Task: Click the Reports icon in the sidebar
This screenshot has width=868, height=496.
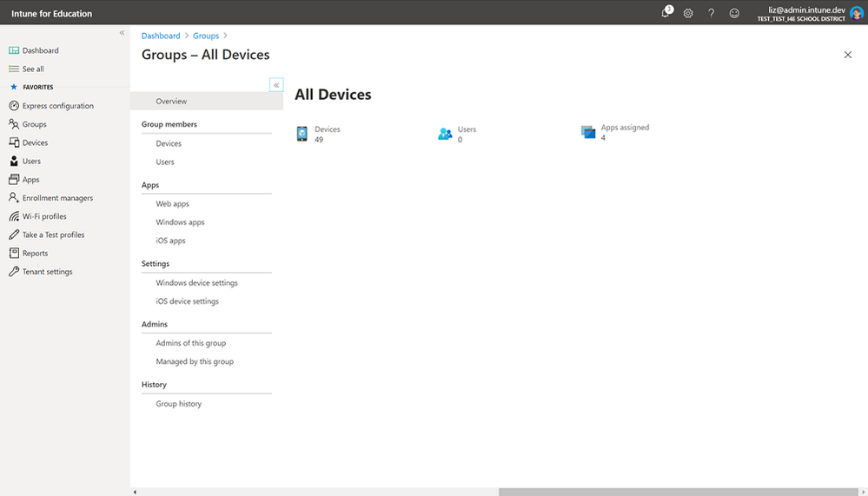Action: click(14, 253)
